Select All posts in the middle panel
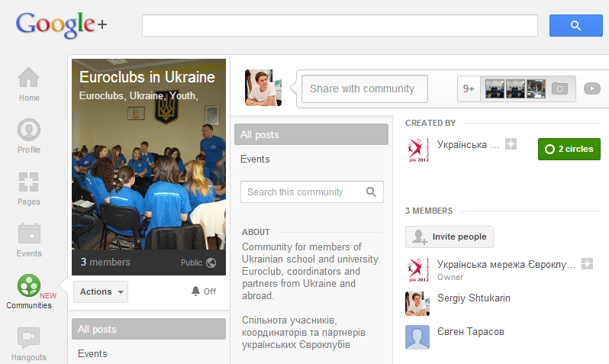 coord(311,134)
